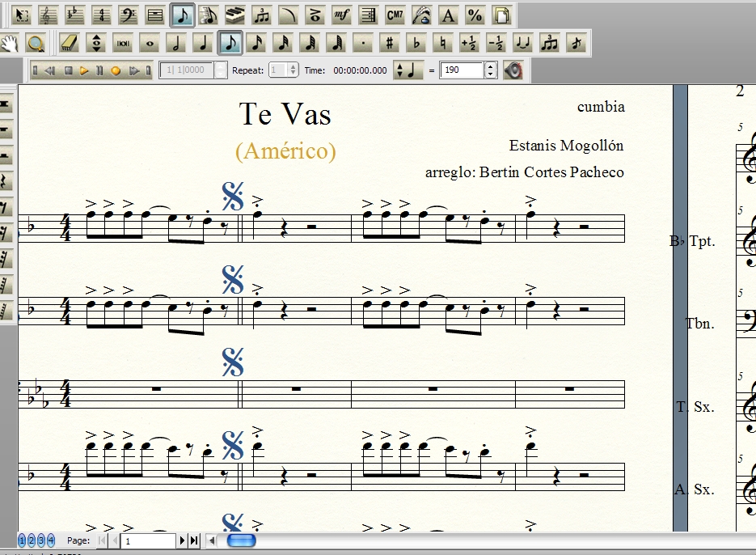
Task: Pause playback
Action: tap(99, 70)
